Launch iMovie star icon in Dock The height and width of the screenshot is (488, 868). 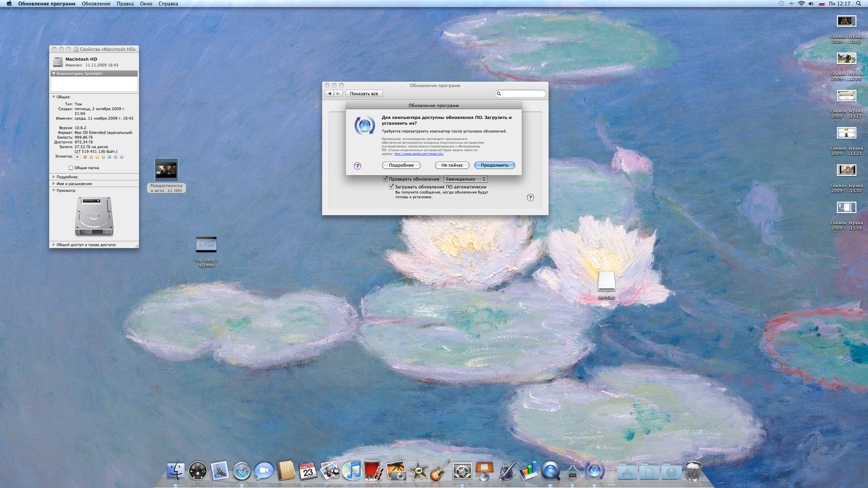click(418, 471)
